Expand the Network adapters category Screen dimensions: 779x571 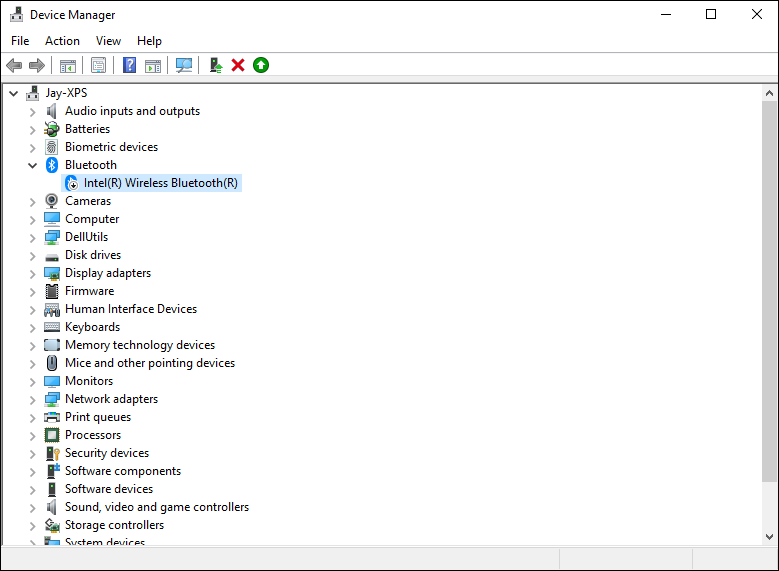32,399
